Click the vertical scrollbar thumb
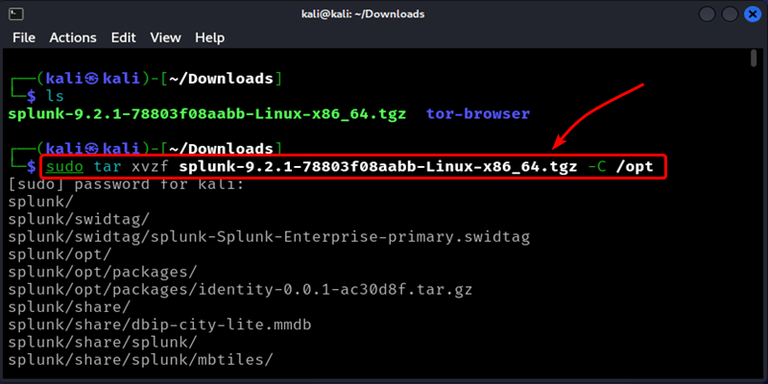 753,58
